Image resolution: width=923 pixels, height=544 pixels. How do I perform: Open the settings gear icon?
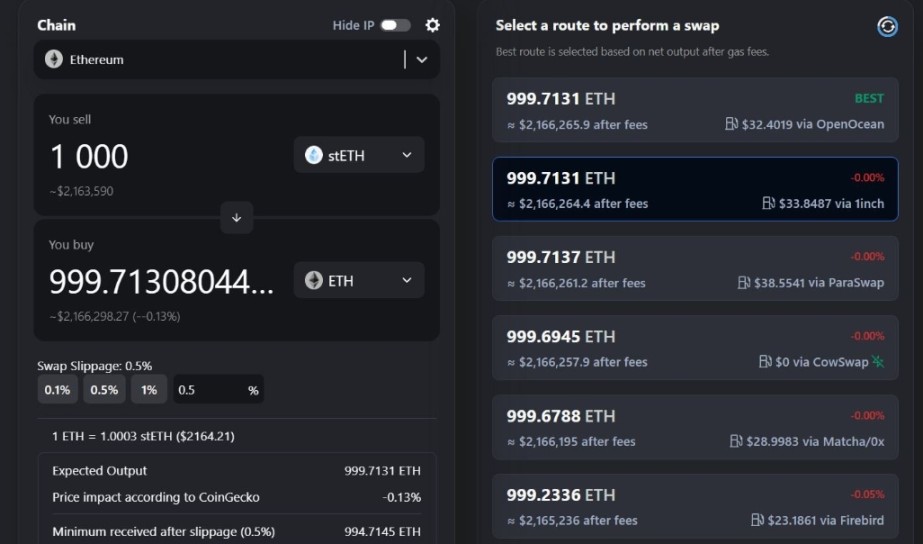(432, 25)
